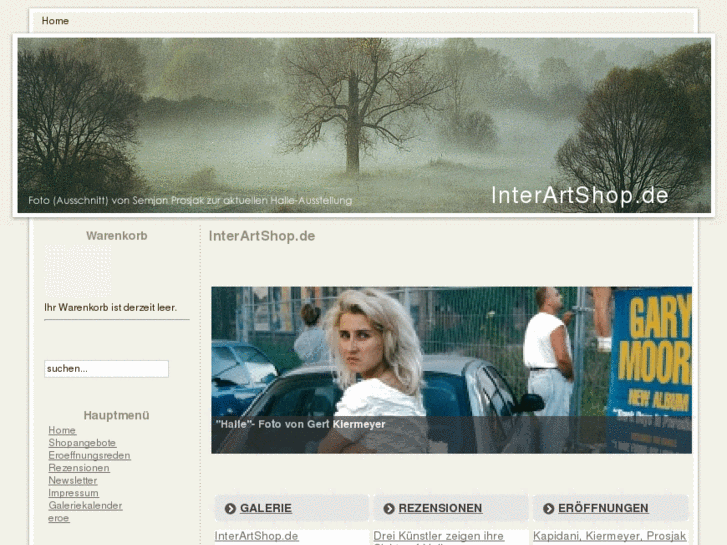727x545 pixels.
Task: Click text Ihr Warenkorb ist derzeit leer.
Action: pos(110,308)
